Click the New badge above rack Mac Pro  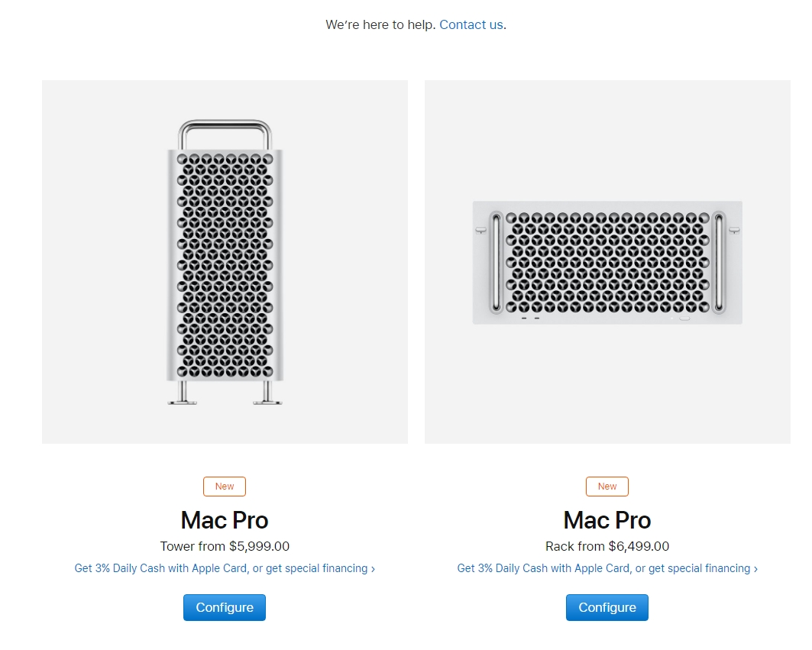tap(607, 487)
